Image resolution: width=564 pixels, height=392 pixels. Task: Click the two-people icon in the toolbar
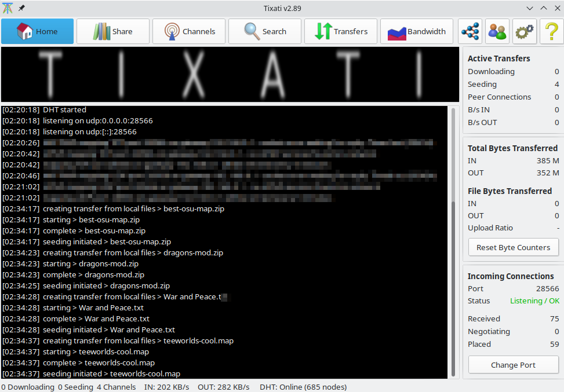point(497,31)
